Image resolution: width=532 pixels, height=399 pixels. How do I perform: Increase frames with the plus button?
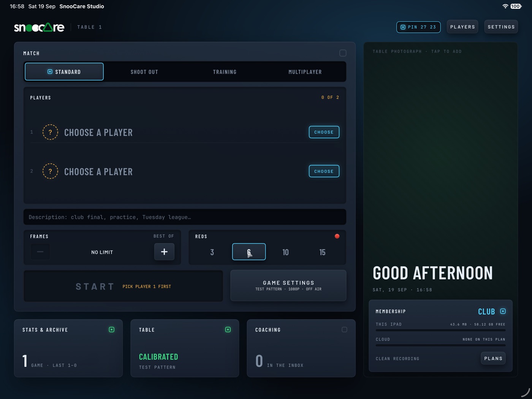coord(164,252)
